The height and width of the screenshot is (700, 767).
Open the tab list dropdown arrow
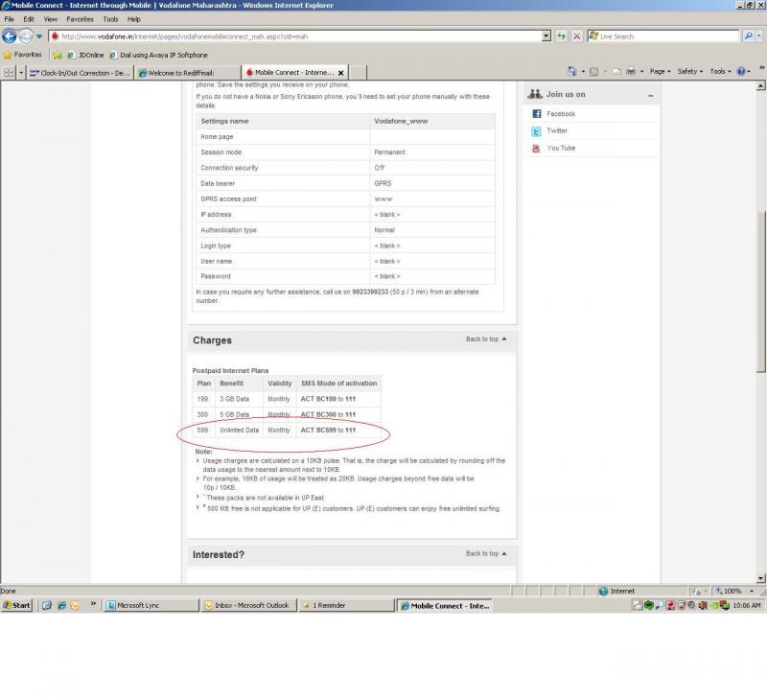coord(21,73)
